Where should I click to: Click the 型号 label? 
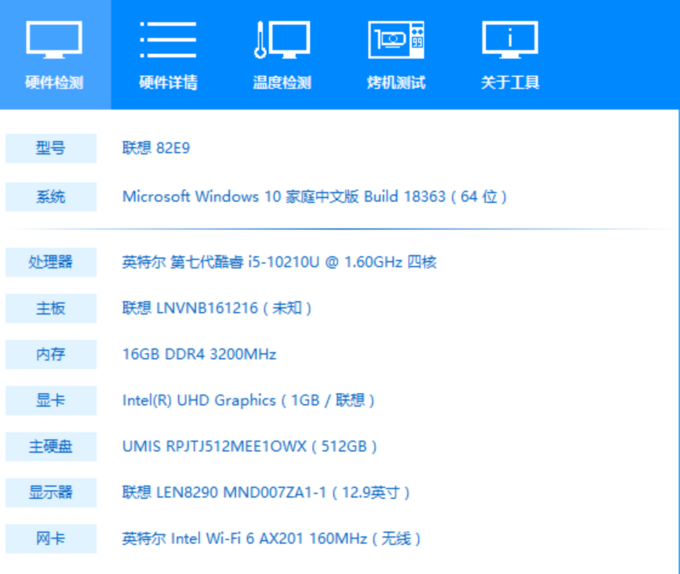click(x=51, y=148)
